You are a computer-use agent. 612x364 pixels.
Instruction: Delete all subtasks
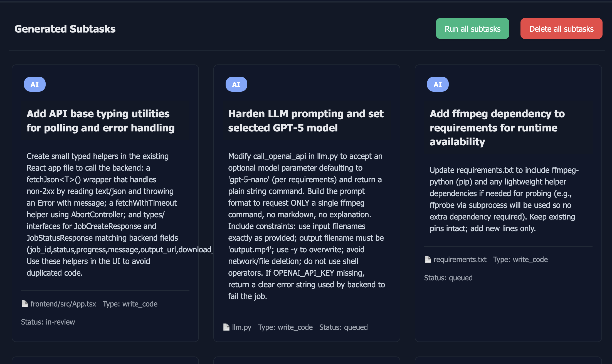click(x=561, y=28)
